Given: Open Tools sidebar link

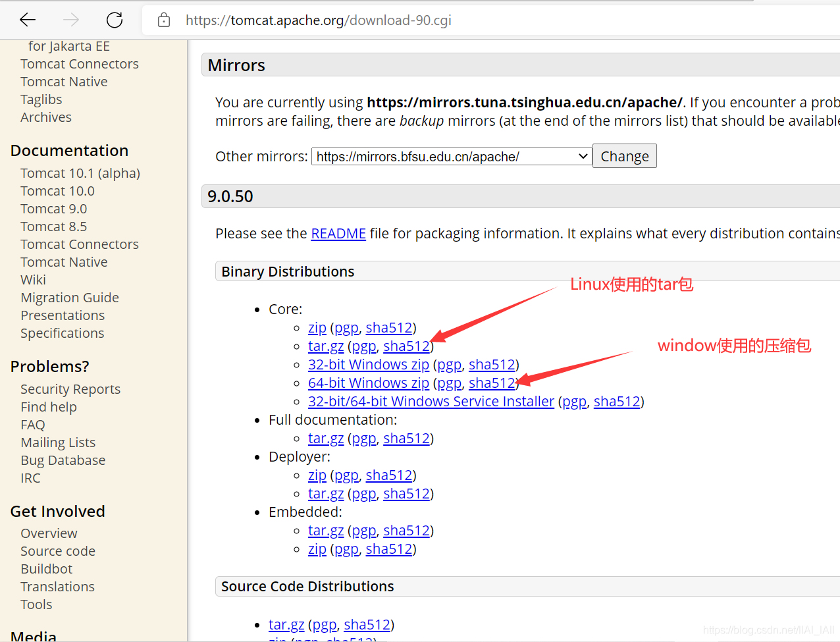Looking at the screenshot, I should [x=36, y=604].
